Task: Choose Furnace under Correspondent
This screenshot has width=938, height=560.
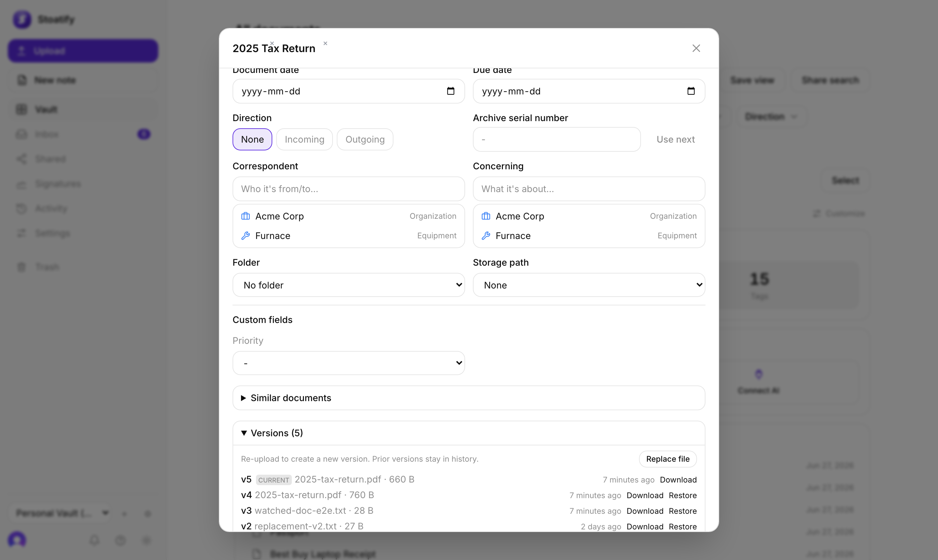Action: 348,236
